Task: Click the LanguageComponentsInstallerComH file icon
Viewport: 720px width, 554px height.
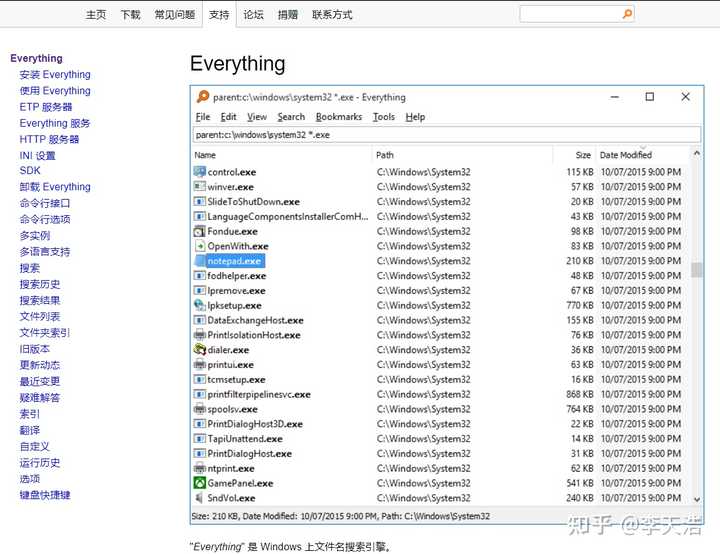Action: (199, 216)
